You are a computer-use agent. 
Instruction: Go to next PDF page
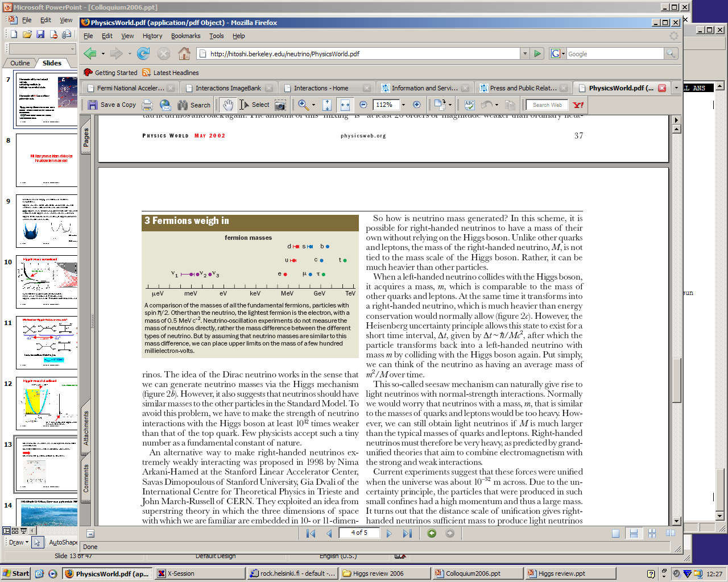click(x=389, y=533)
